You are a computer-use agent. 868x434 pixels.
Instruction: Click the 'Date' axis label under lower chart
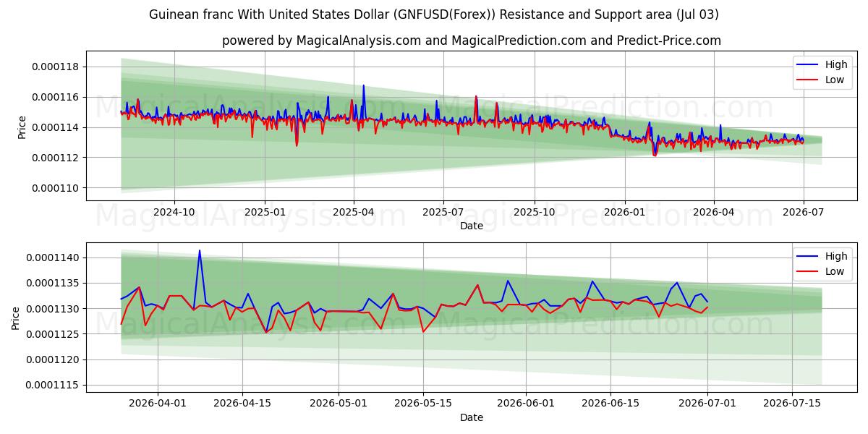[472, 417]
